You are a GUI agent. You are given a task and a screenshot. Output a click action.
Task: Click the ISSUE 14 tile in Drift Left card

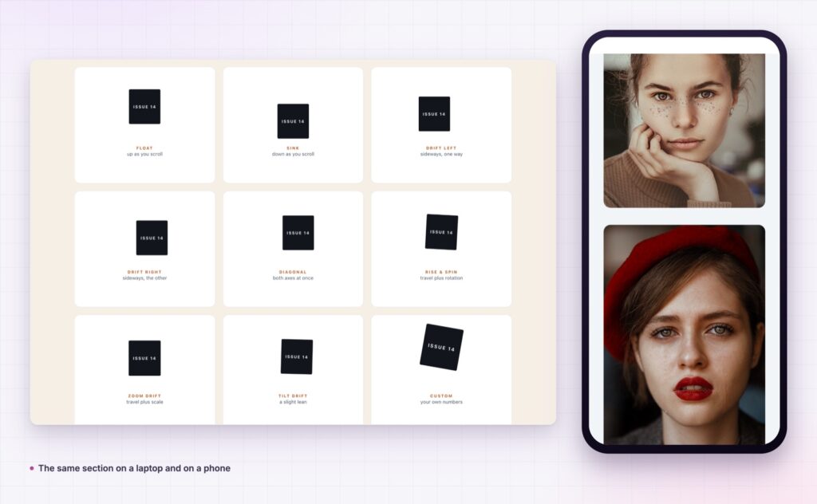pyautogui.click(x=434, y=114)
